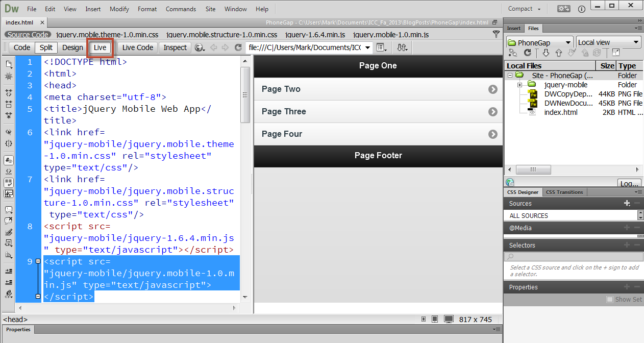Image resolution: width=644 pixels, height=343 pixels.
Task: Refresh the Files panel listing
Action: point(528,53)
